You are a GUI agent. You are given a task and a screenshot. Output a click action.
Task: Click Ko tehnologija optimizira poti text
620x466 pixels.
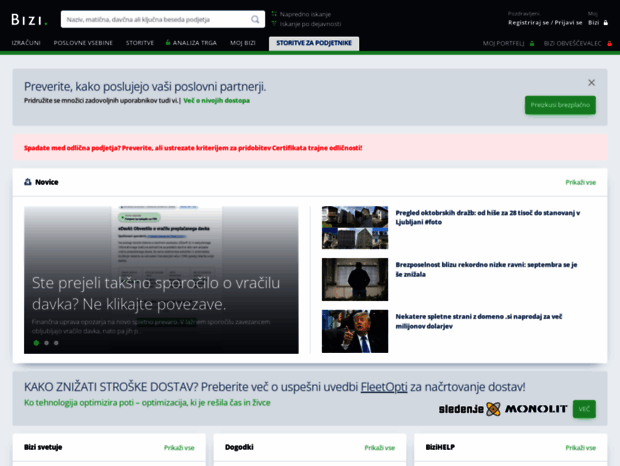[x=147, y=403]
